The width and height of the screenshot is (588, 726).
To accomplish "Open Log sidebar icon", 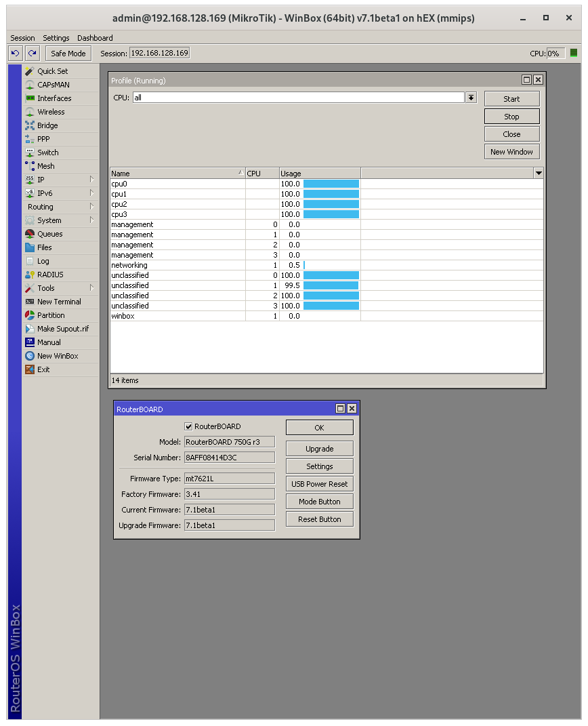I will (30, 261).
